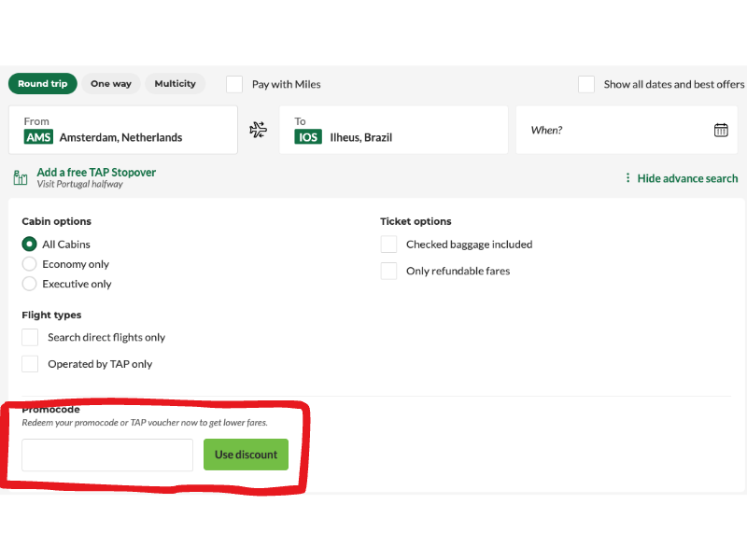
Task: Switch to One way trip type
Action: tap(111, 84)
